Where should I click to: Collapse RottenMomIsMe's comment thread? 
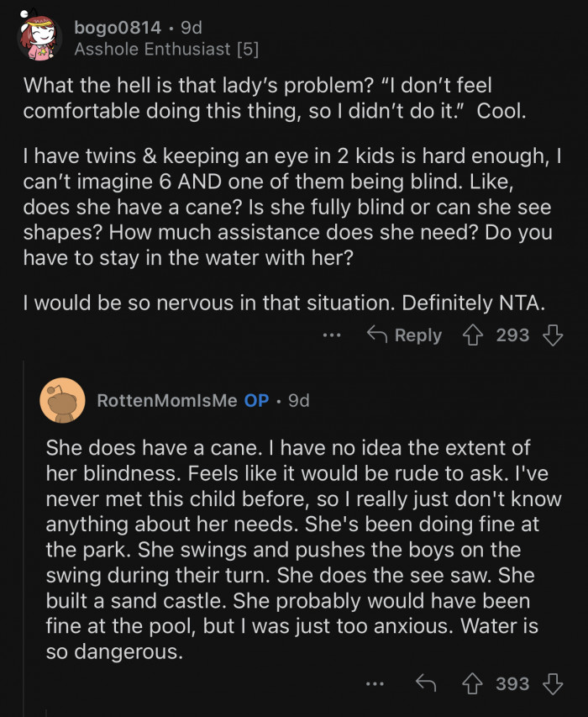coord(63,401)
